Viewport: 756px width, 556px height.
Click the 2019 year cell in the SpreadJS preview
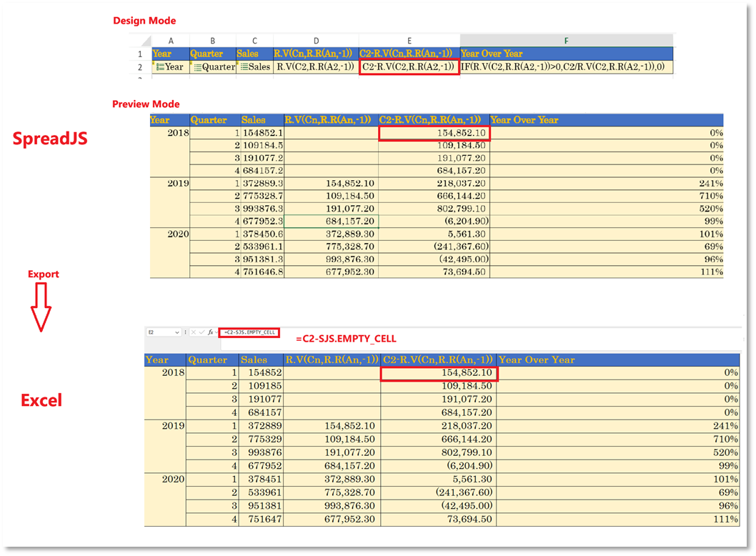[x=170, y=202]
